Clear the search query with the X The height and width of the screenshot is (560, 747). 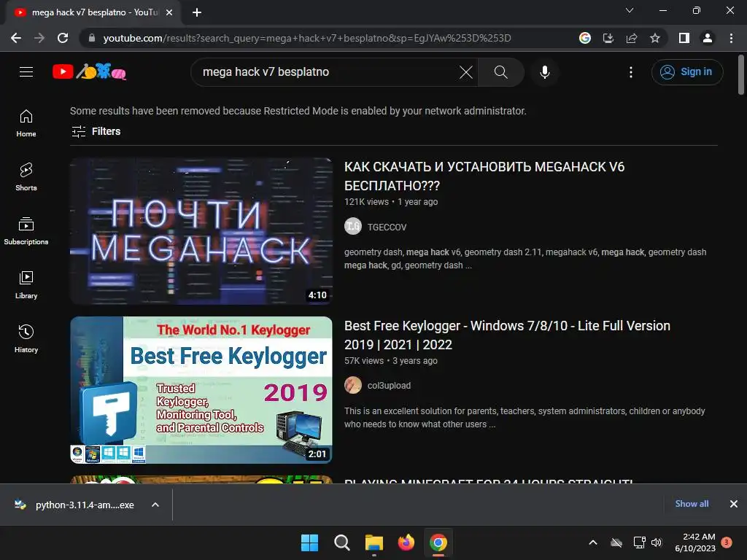[466, 72]
